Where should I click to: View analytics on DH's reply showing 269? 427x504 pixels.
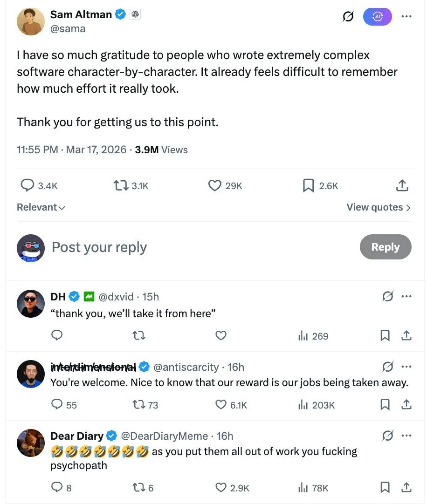[x=313, y=336]
